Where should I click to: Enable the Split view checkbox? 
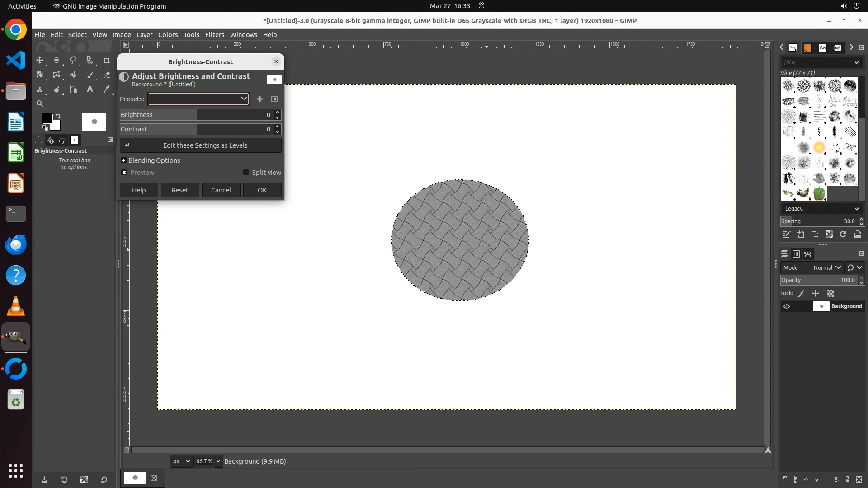click(246, 173)
